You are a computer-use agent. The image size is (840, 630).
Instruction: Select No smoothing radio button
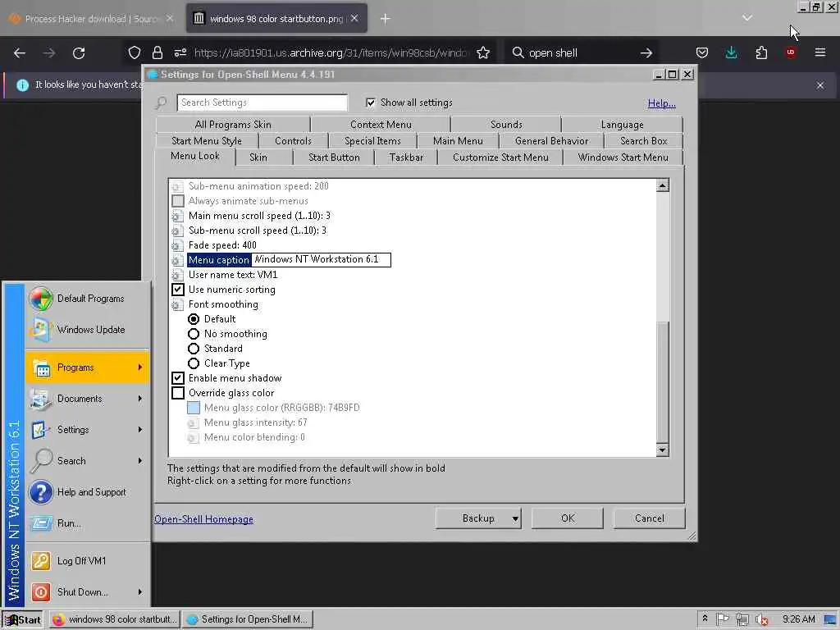pyautogui.click(x=194, y=334)
